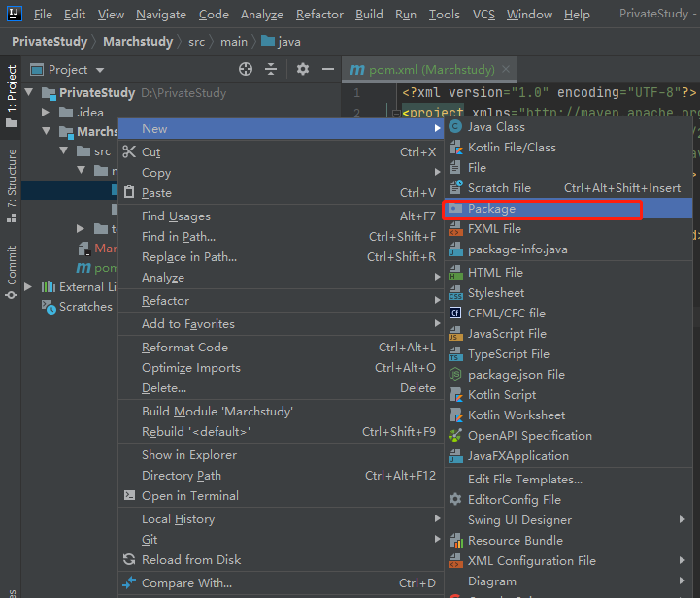Open Project panel settings gear

point(303,69)
